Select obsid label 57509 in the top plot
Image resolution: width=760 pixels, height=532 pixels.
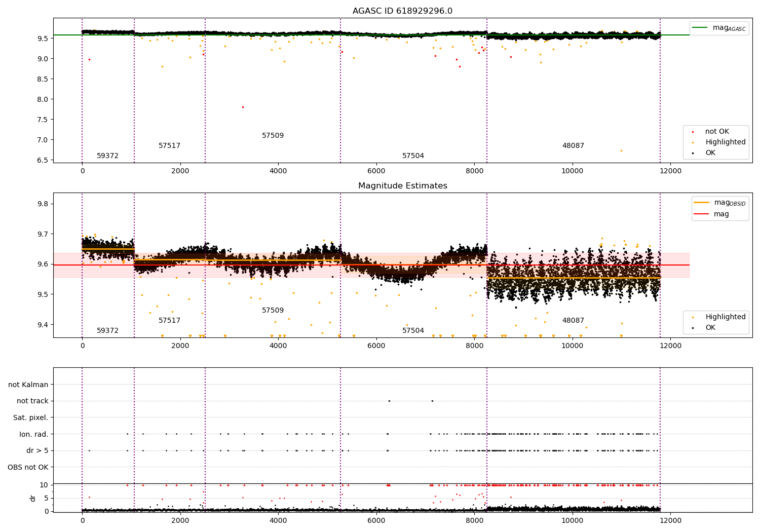273,136
